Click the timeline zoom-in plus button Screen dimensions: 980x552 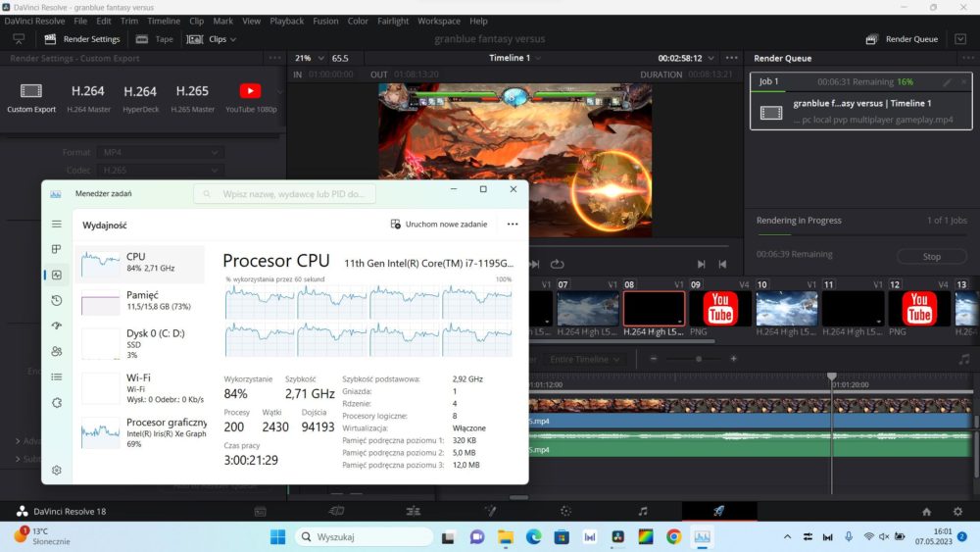733,359
